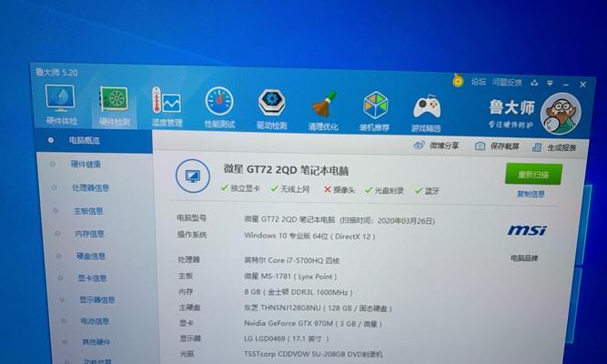Open the 温度管理 temperature management icon
The height and width of the screenshot is (364, 607).
167,107
